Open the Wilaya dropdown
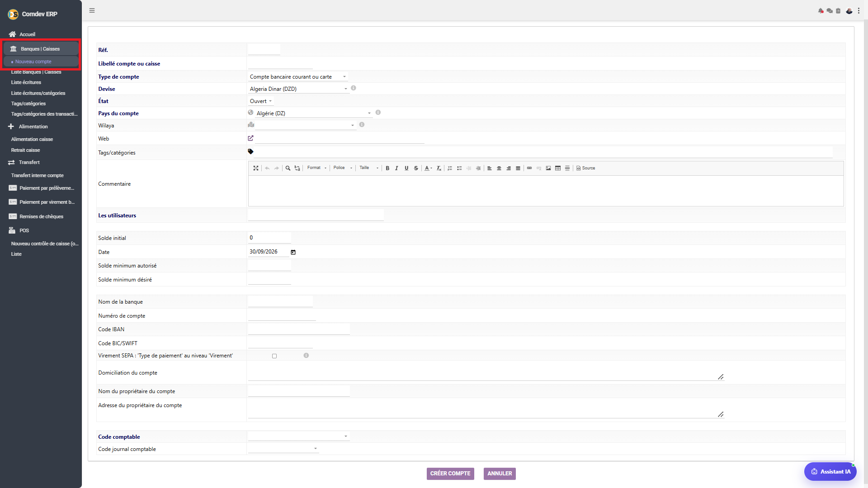The image size is (868, 488). [306, 125]
